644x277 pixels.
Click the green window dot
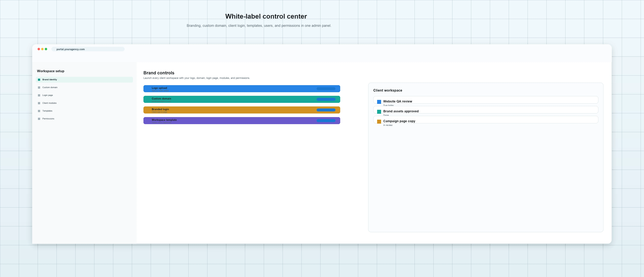coord(46,49)
